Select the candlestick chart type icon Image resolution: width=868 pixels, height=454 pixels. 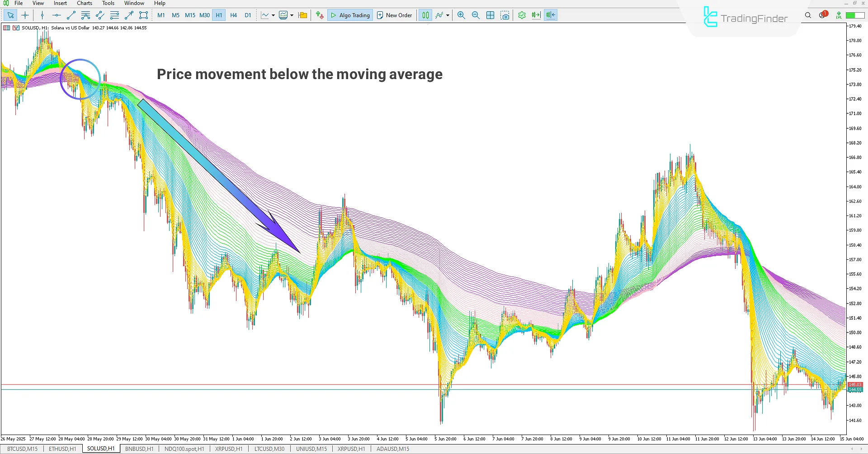coord(425,15)
